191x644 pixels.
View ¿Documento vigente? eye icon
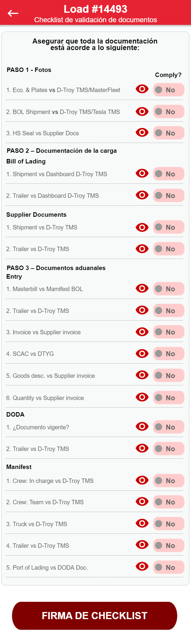click(x=142, y=426)
